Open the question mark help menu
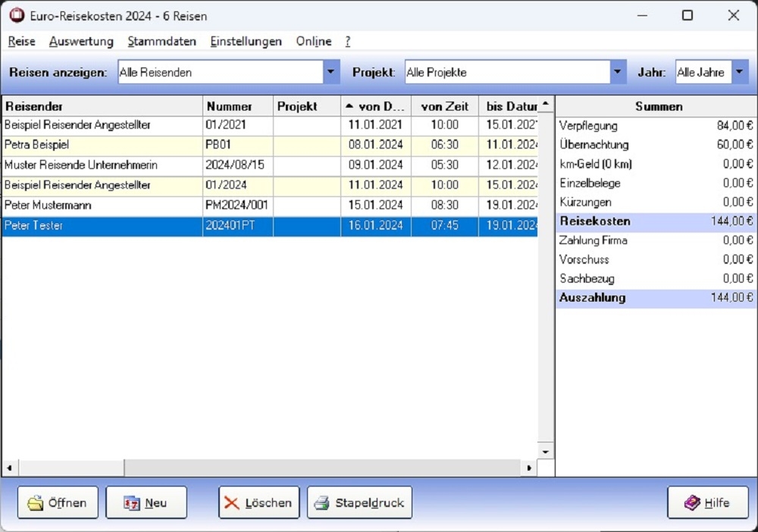The height and width of the screenshot is (532, 758). point(348,42)
